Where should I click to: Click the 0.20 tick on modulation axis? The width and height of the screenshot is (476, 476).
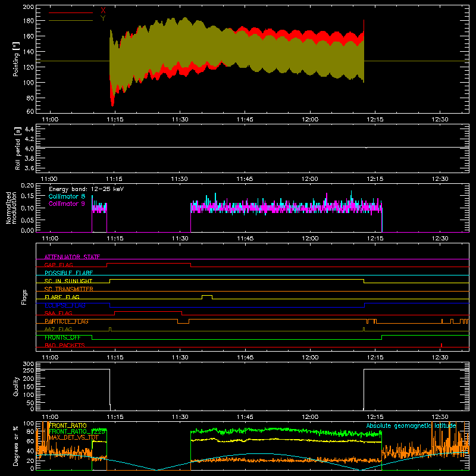pyautogui.click(x=27, y=186)
